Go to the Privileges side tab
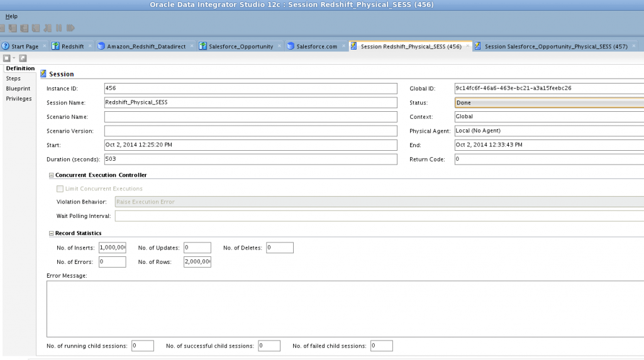Screen dimensions: 644x360 click(19, 99)
